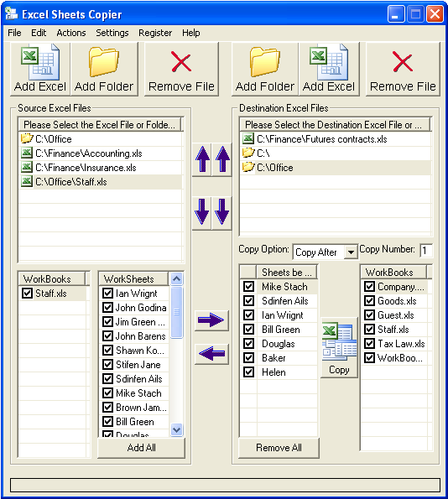Select C:\Finance\Accounting.xls in source files
Viewport: 448px width, 499px height.
(101, 153)
